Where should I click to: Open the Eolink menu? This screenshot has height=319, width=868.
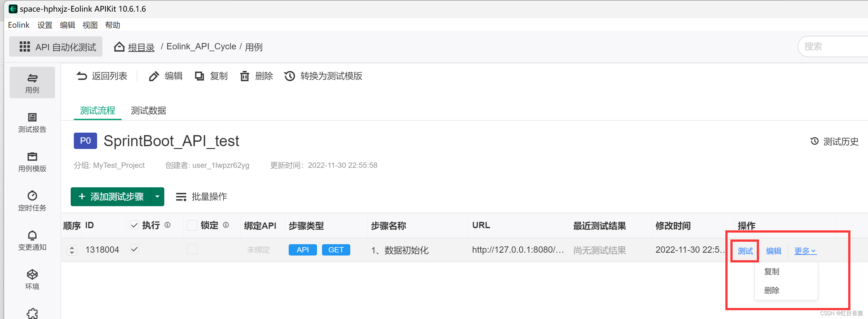(x=19, y=25)
